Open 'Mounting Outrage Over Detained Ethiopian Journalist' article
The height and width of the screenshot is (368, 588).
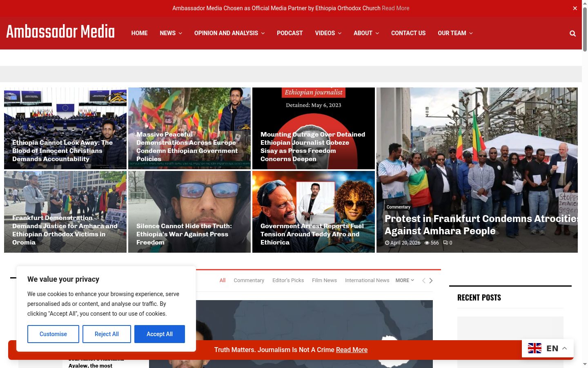click(x=313, y=147)
